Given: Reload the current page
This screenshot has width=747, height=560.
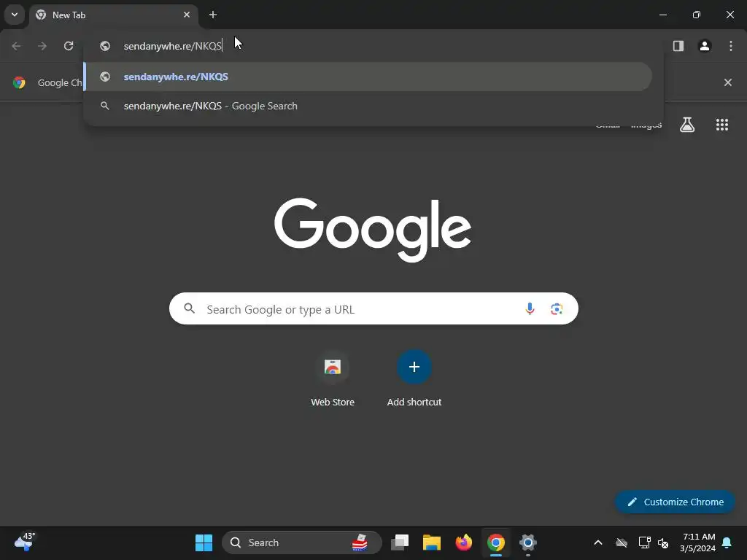Looking at the screenshot, I should pos(69,46).
